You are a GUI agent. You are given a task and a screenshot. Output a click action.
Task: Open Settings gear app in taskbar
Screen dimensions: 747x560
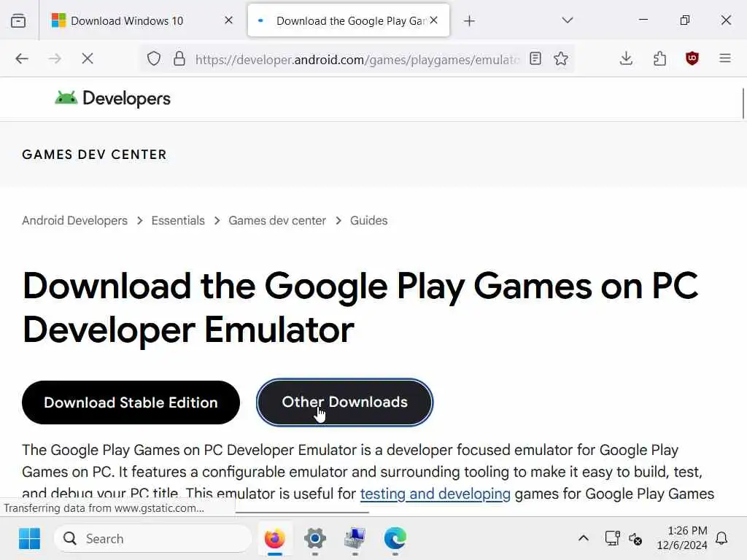(315, 539)
